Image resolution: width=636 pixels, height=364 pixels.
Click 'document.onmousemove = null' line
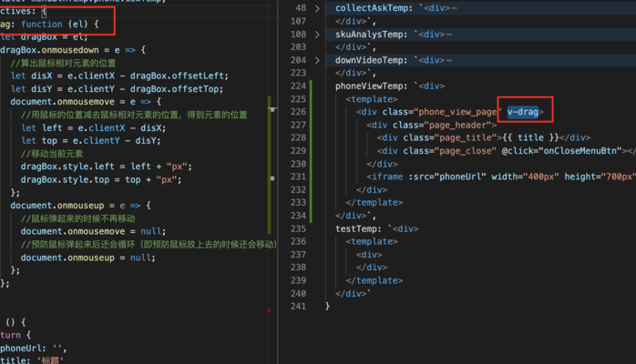coord(93,232)
